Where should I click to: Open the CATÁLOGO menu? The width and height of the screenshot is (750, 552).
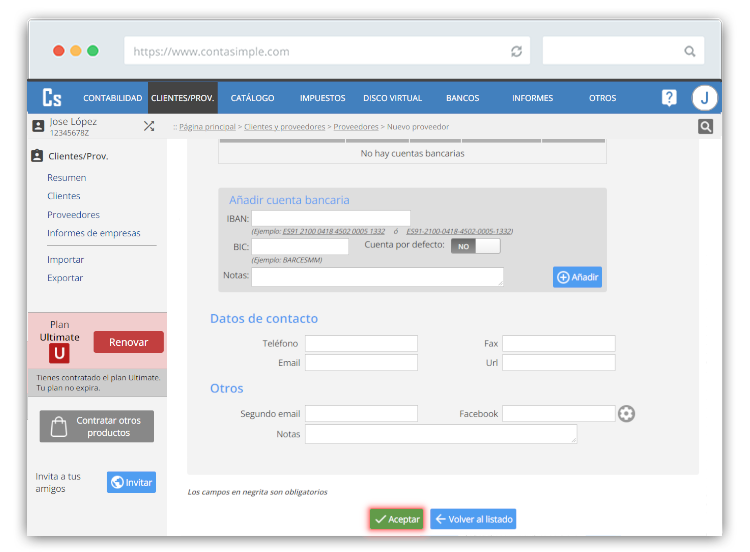click(253, 98)
